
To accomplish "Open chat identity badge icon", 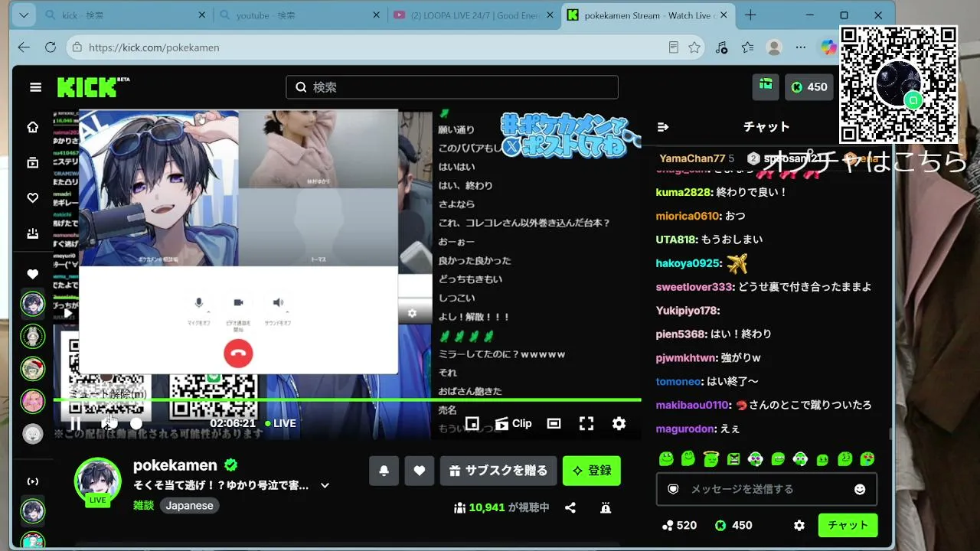I will (673, 489).
